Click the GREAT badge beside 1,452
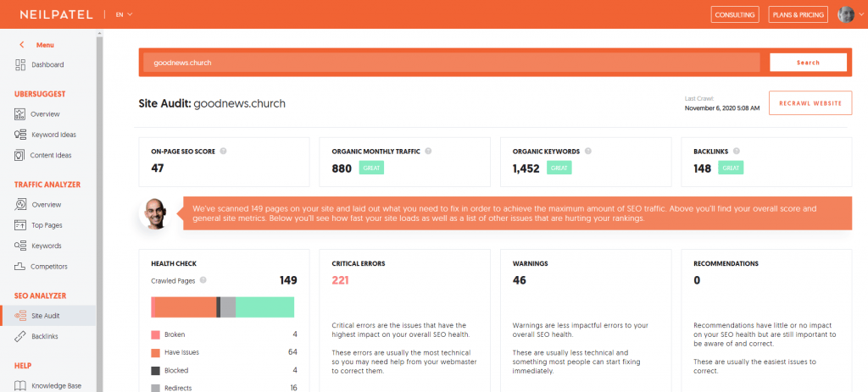Image resolution: width=868 pixels, height=392 pixels. tap(559, 168)
